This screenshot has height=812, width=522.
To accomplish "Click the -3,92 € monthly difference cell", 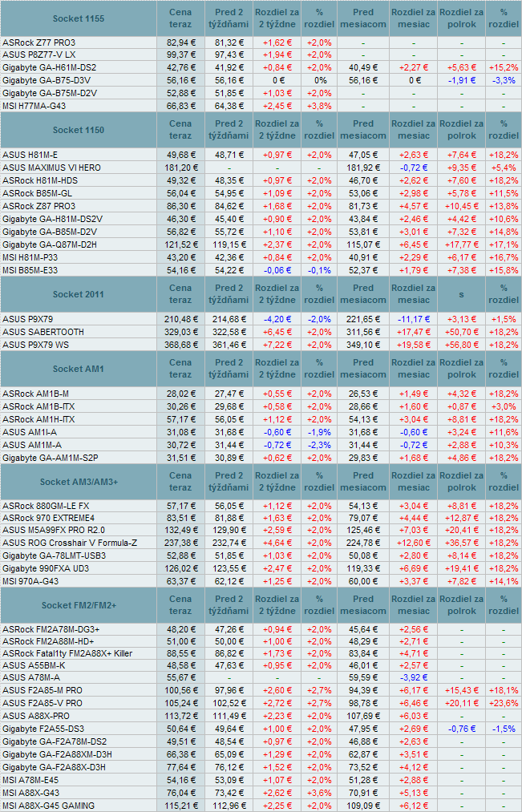I will pyautogui.click(x=413, y=678).
